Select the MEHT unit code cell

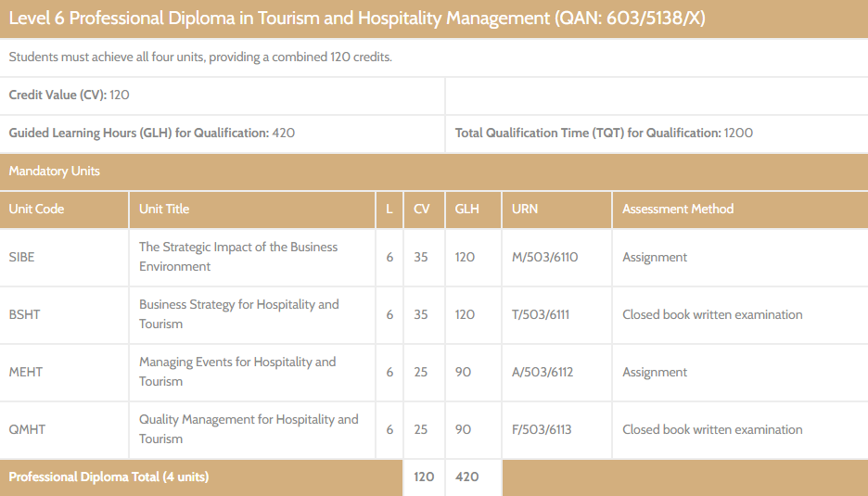pos(26,373)
